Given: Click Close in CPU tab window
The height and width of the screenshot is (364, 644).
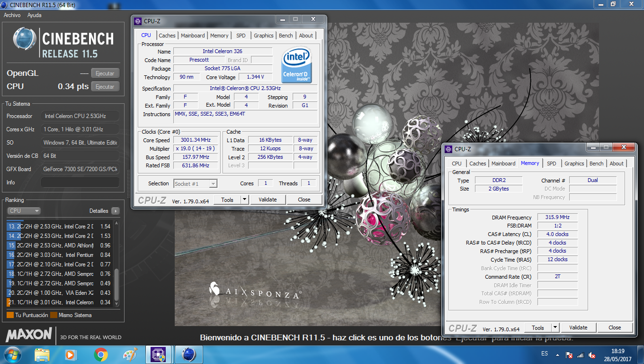Looking at the screenshot, I should point(304,200).
